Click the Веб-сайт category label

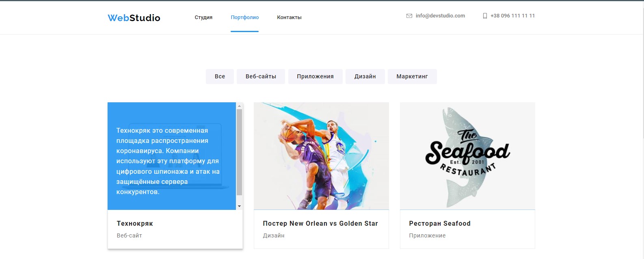pos(129,235)
